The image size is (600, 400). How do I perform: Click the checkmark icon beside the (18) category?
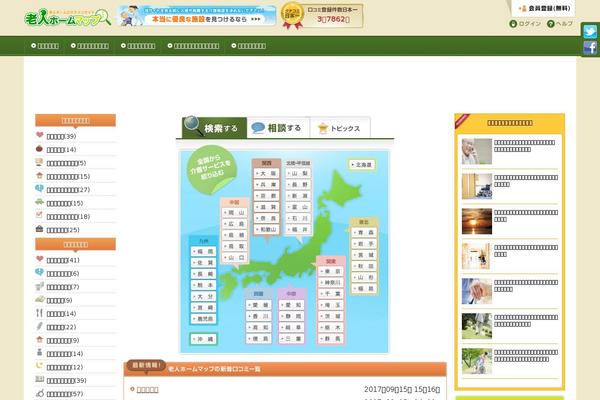39,215
